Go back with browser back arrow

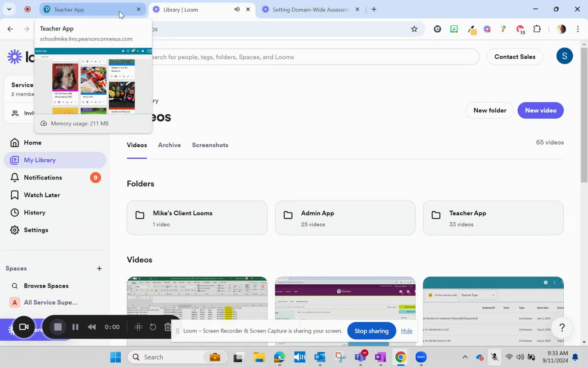[x=10, y=29]
